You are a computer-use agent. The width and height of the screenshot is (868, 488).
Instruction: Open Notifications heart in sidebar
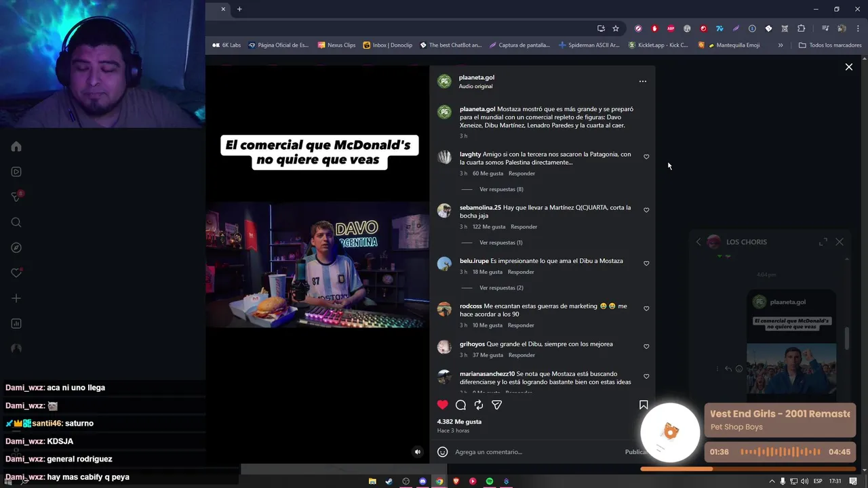[16, 273]
